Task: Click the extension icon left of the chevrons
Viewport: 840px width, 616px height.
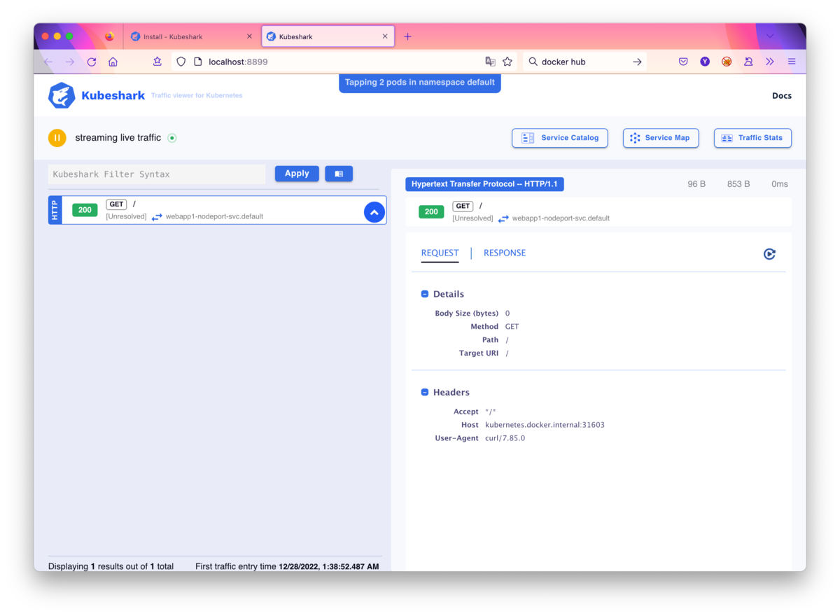Action: click(x=748, y=62)
